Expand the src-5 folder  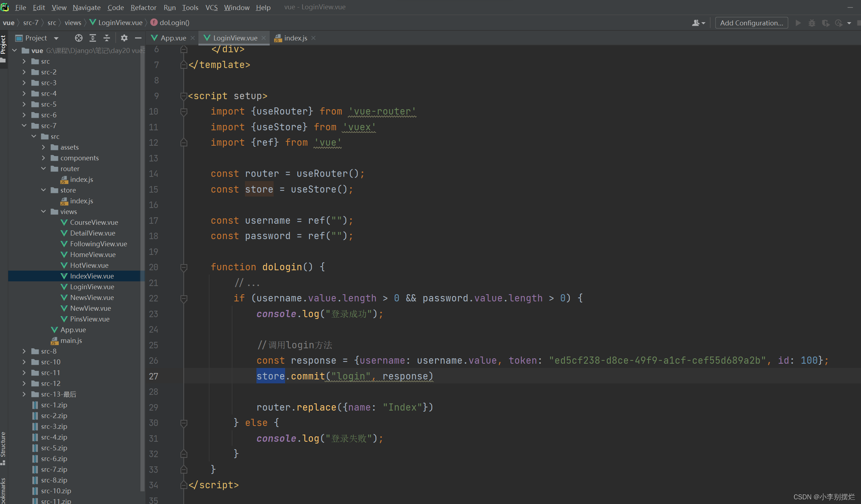point(24,104)
